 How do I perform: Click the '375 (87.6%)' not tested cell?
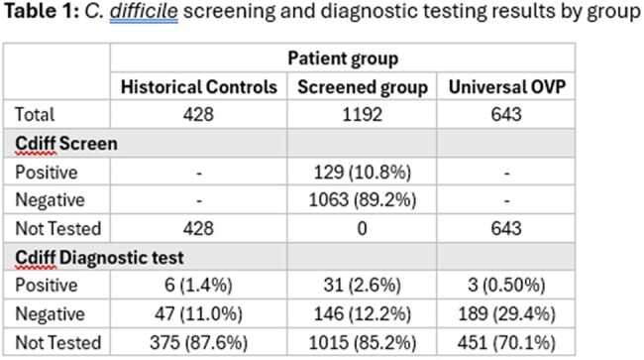pyautogui.click(x=199, y=342)
